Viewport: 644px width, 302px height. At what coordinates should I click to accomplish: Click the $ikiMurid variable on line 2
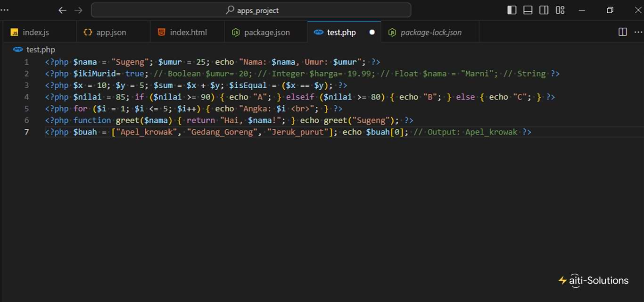(94, 74)
